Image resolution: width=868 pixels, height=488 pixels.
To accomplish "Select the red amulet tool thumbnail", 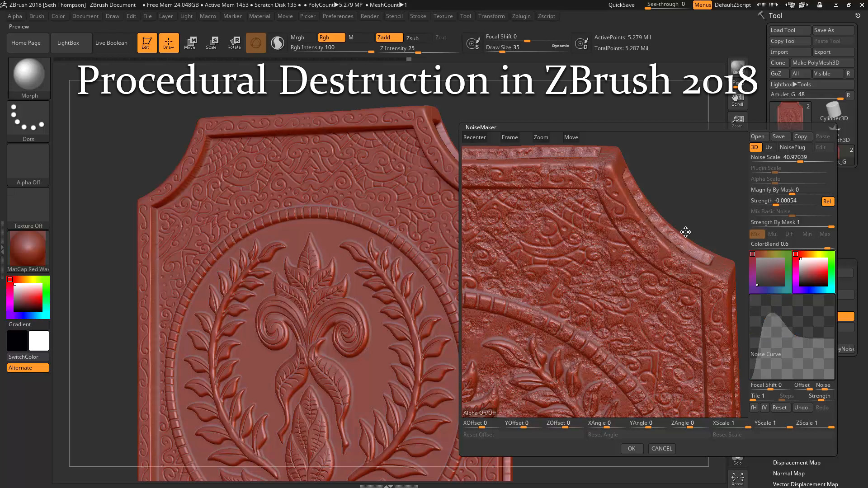I will point(790,116).
